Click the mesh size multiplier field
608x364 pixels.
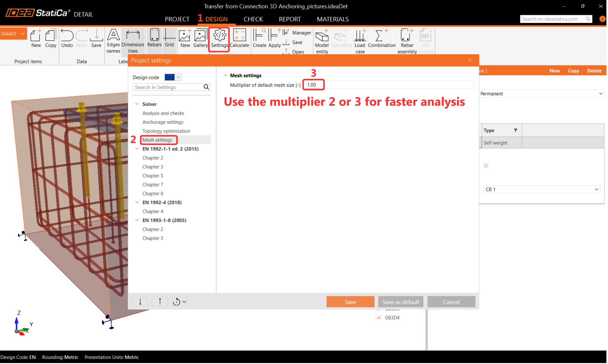click(x=314, y=85)
